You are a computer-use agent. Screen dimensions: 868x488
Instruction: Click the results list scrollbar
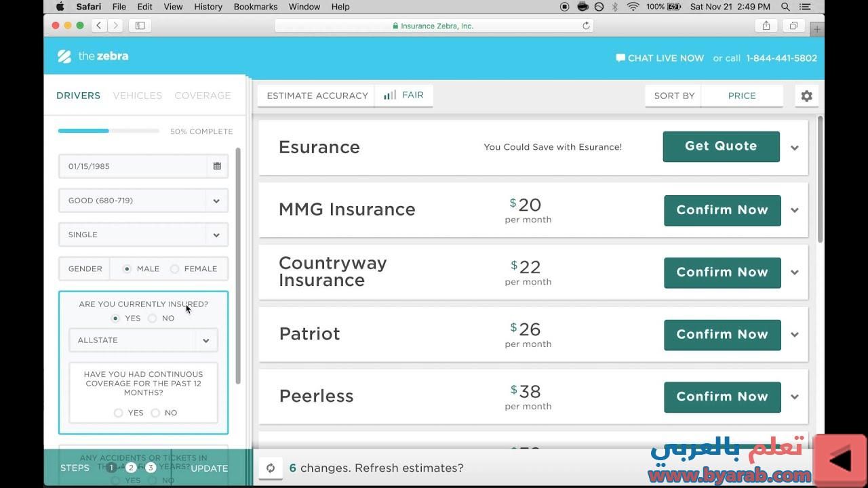tap(820, 180)
